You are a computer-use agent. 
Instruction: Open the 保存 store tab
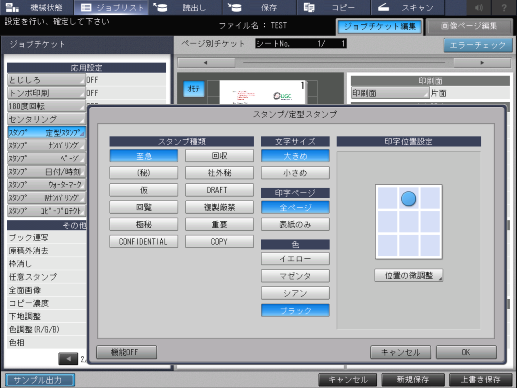(259, 7)
